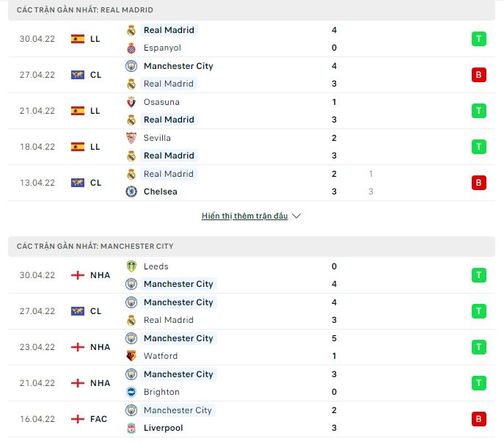Open the 'Các trận gần nhất: Real Madrid' header
The width and height of the screenshot is (504, 444).
tap(85, 10)
